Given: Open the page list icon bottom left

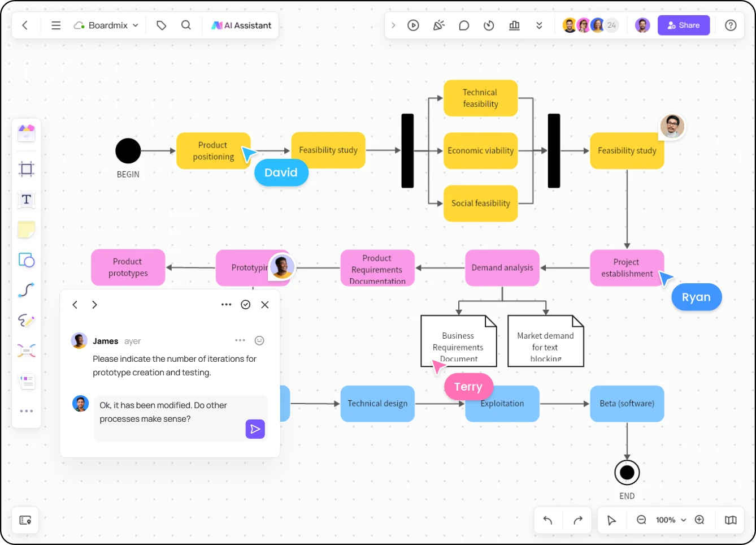Looking at the screenshot, I should [25, 520].
